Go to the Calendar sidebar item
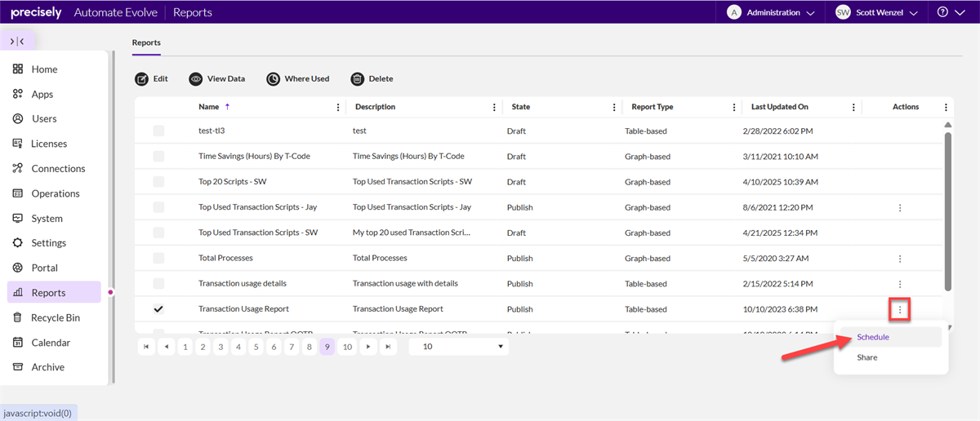The width and height of the screenshot is (980, 421). 51,343
